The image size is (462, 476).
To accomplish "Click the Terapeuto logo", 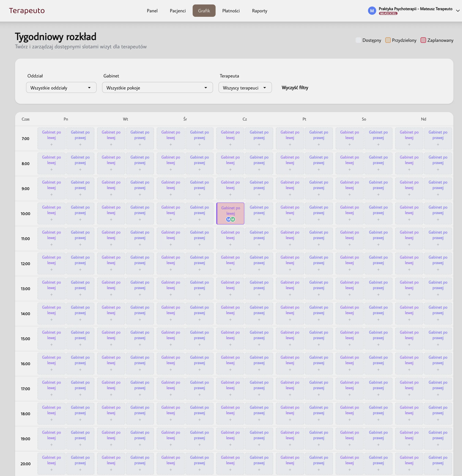I will (27, 11).
